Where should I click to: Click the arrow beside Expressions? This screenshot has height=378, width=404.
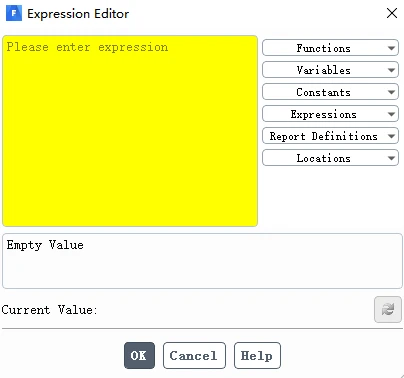click(391, 114)
